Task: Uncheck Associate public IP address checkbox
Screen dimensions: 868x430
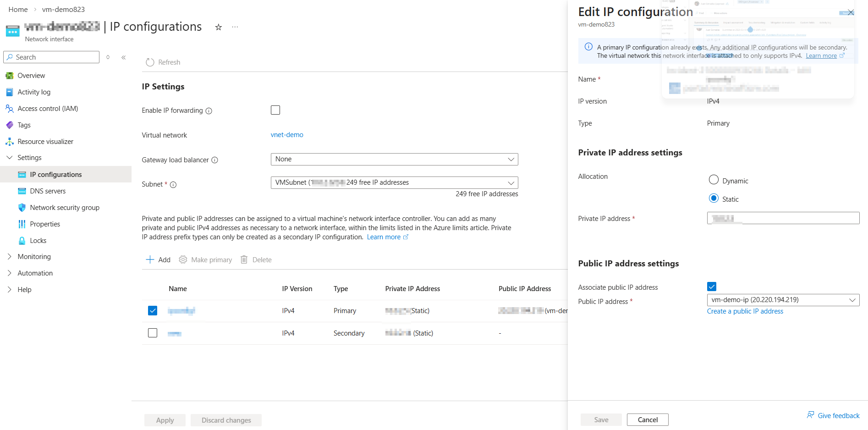Action: (x=712, y=287)
